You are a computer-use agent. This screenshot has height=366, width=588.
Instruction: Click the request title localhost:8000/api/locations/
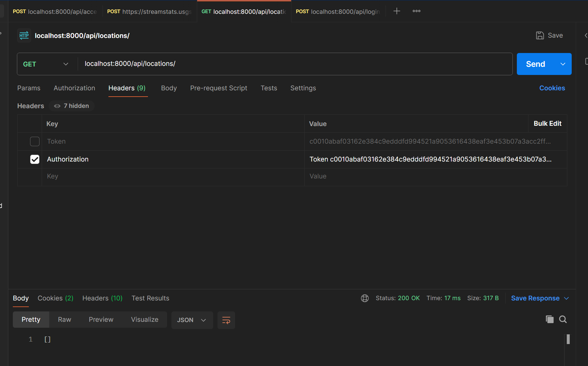click(x=82, y=36)
